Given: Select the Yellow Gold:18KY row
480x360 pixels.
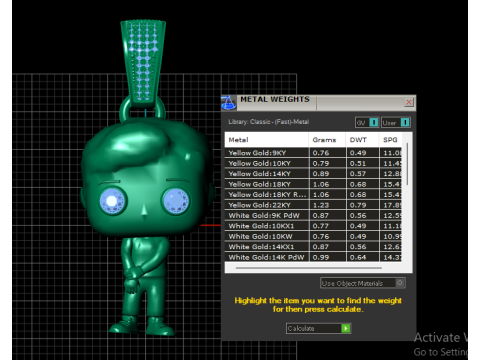Looking at the screenshot, I should 313,184.
